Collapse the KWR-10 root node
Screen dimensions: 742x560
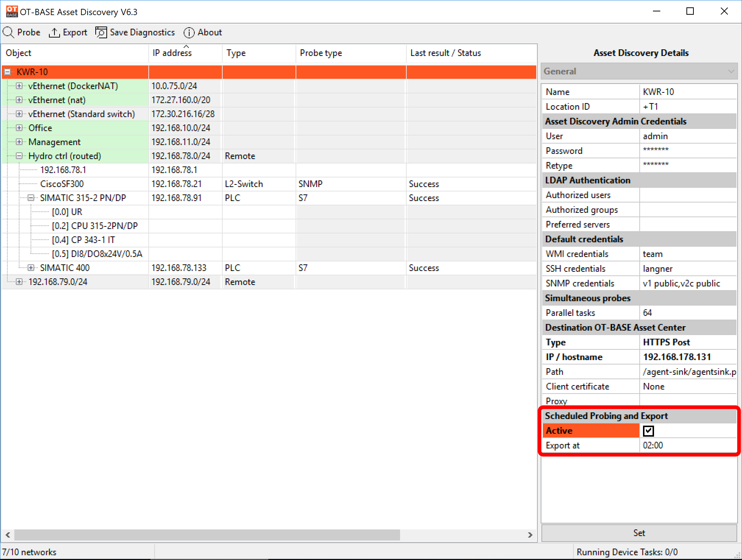[x=7, y=72]
